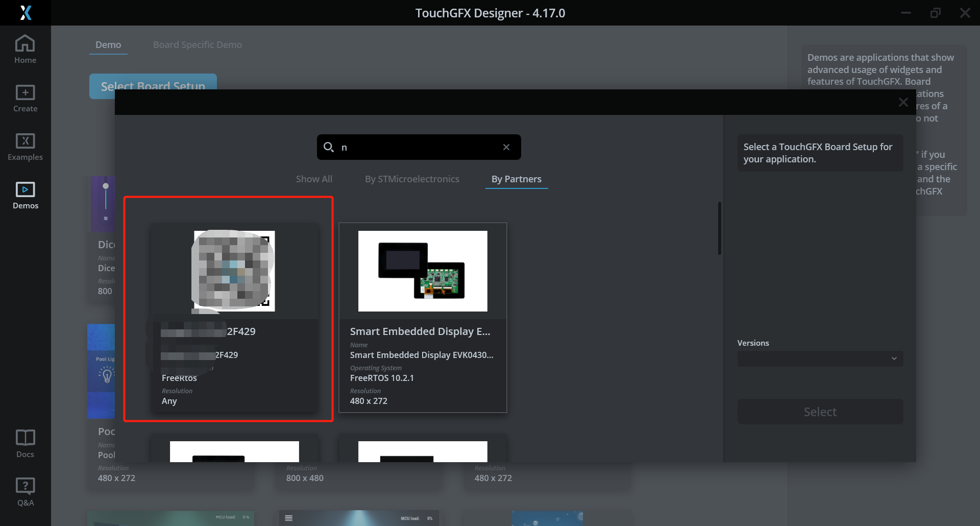The height and width of the screenshot is (526, 980).
Task: Switch to the Board Specific Demo tab
Action: pyautogui.click(x=197, y=45)
